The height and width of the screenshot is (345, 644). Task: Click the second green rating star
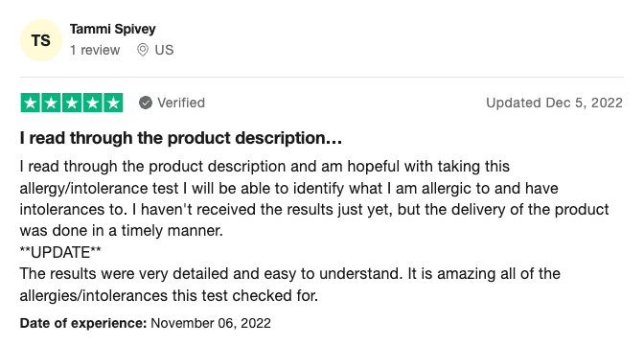pos(52,103)
